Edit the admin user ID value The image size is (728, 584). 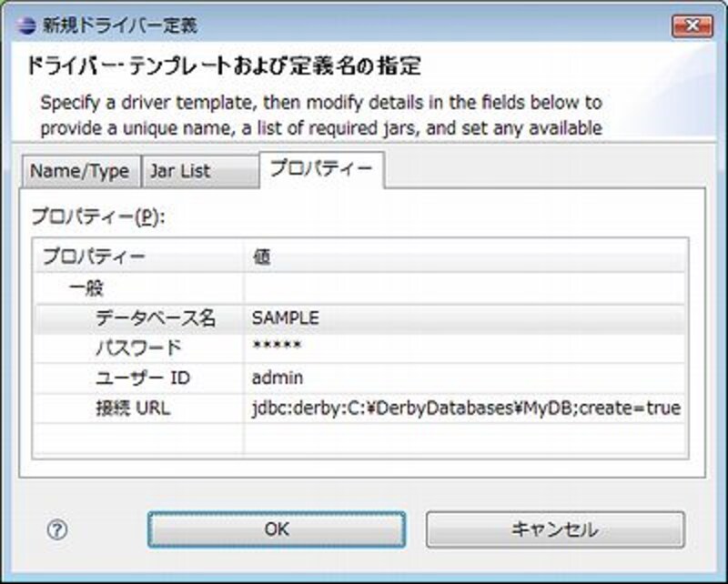click(278, 378)
